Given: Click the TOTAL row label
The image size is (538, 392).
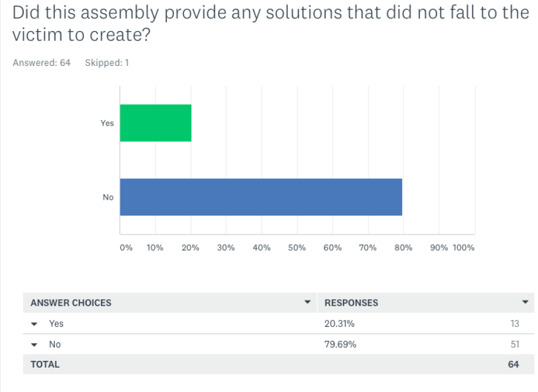Looking at the screenshot, I should [x=45, y=365].
